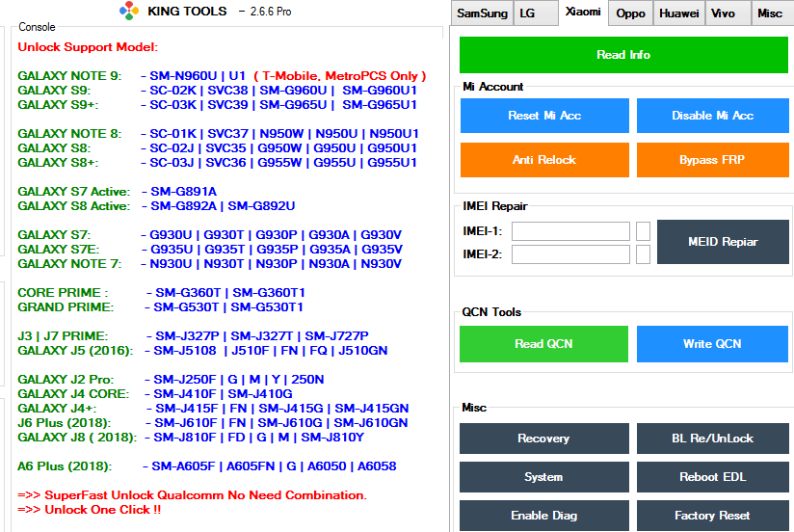Open the Misc tab
Viewport: 794px width, 532px height.
click(x=772, y=13)
